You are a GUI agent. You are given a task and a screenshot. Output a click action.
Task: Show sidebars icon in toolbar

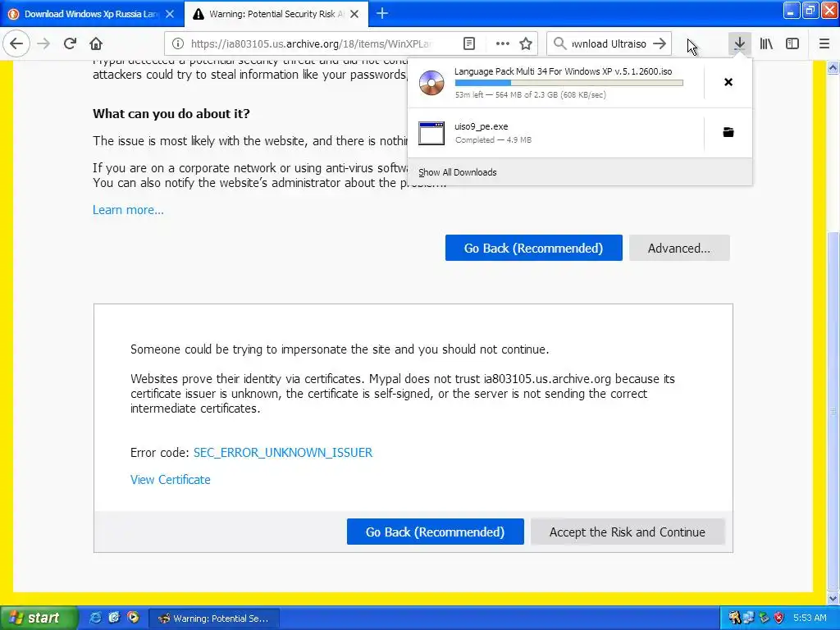792,43
